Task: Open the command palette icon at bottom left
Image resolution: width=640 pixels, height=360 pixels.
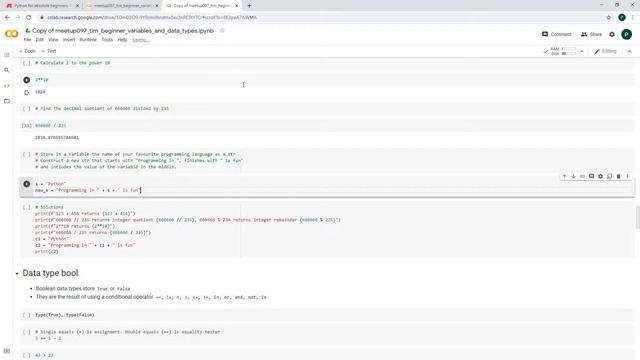Action: pos(7,351)
